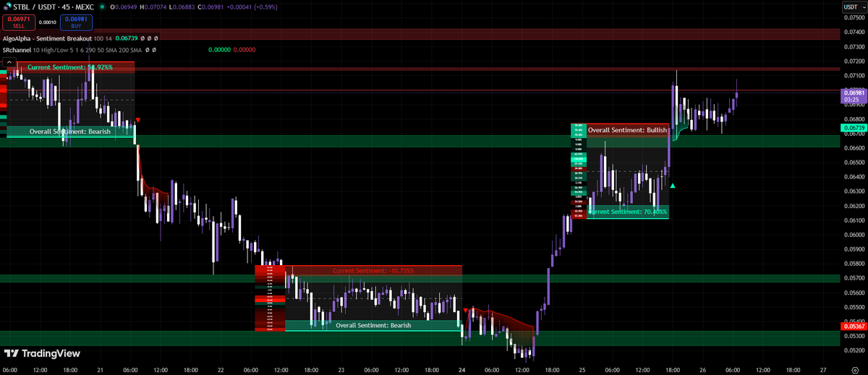868x375 pixels.
Task: Click the 'Current Sentiment: 70.40%%' label
Action: pos(627,212)
